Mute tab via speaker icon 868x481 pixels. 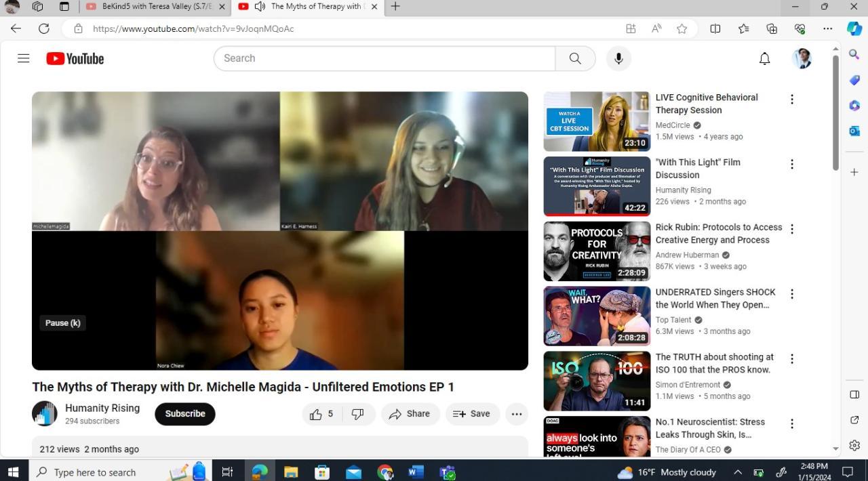[x=260, y=7]
